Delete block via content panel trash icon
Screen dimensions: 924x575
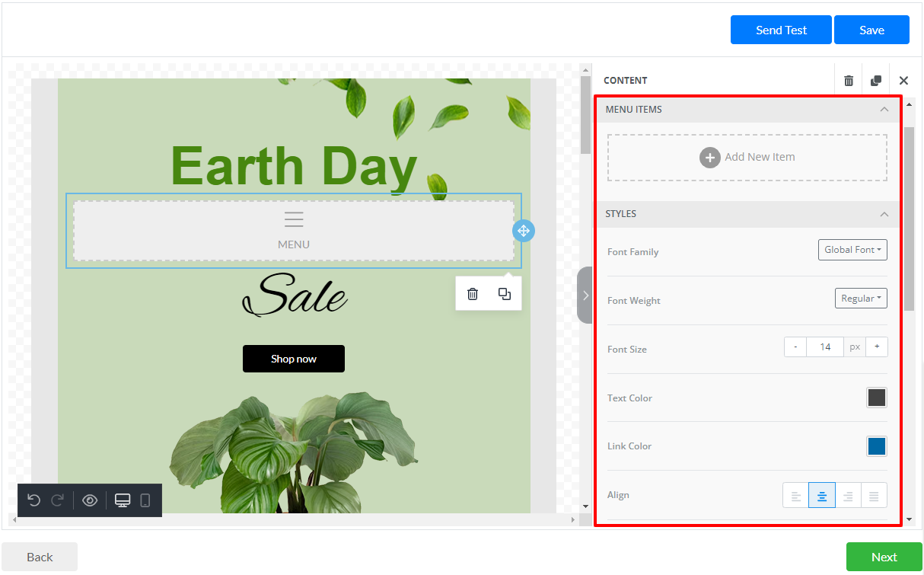[x=849, y=81]
